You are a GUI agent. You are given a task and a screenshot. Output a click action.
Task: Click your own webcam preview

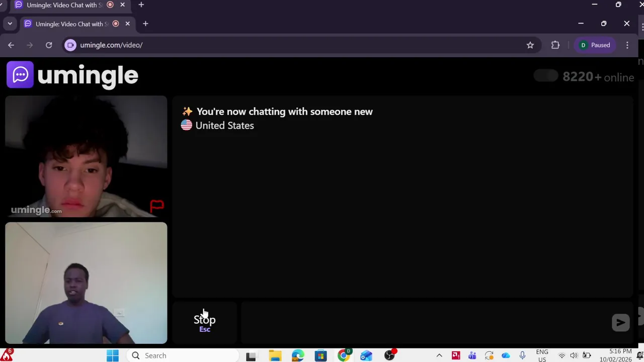tap(86, 283)
